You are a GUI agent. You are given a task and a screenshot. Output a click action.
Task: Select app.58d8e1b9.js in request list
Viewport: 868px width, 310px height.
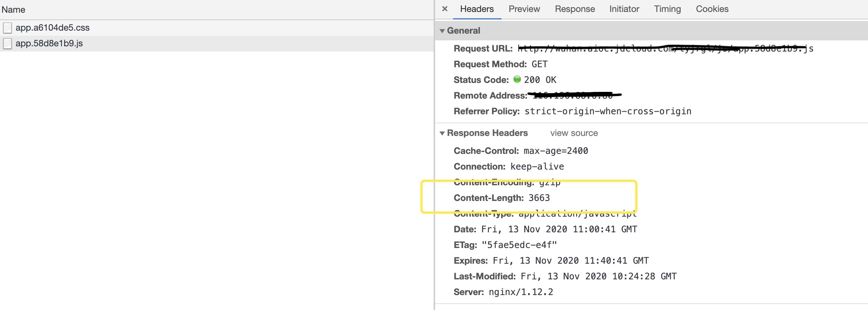(216, 43)
